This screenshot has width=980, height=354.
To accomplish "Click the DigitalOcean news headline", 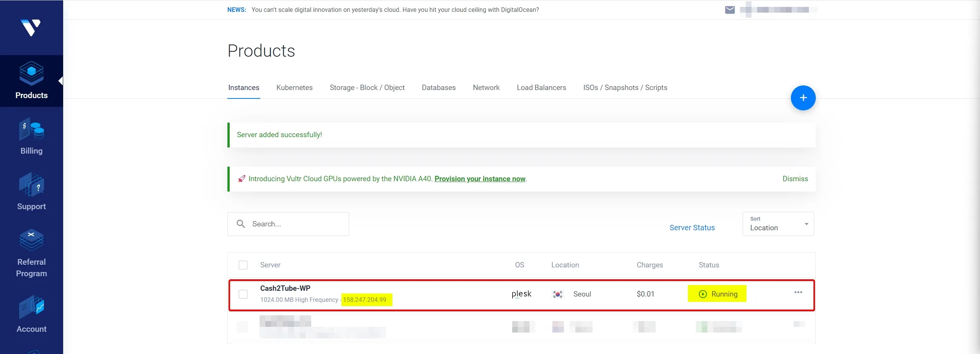I will pyautogui.click(x=395, y=10).
